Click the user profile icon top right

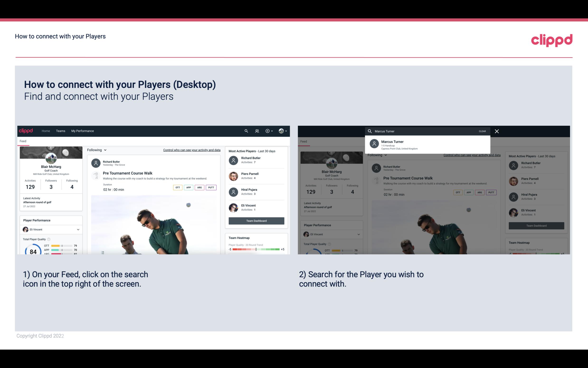click(281, 131)
